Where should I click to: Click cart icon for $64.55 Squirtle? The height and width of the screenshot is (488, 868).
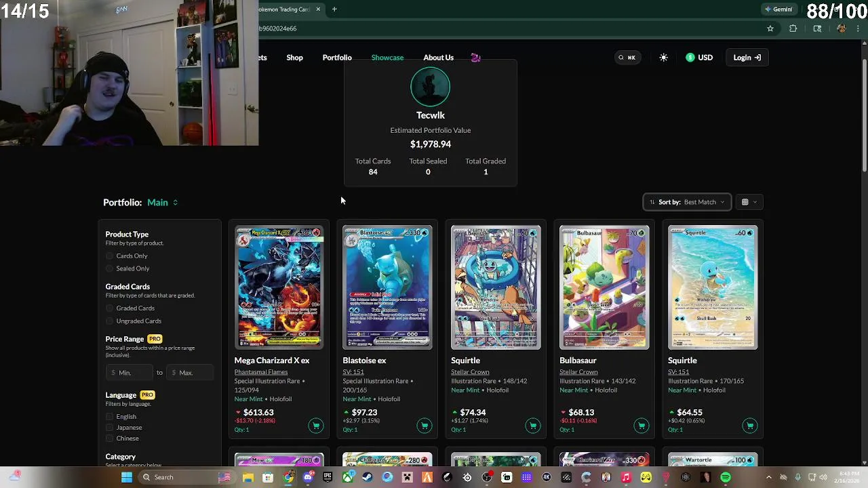tap(750, 426)
